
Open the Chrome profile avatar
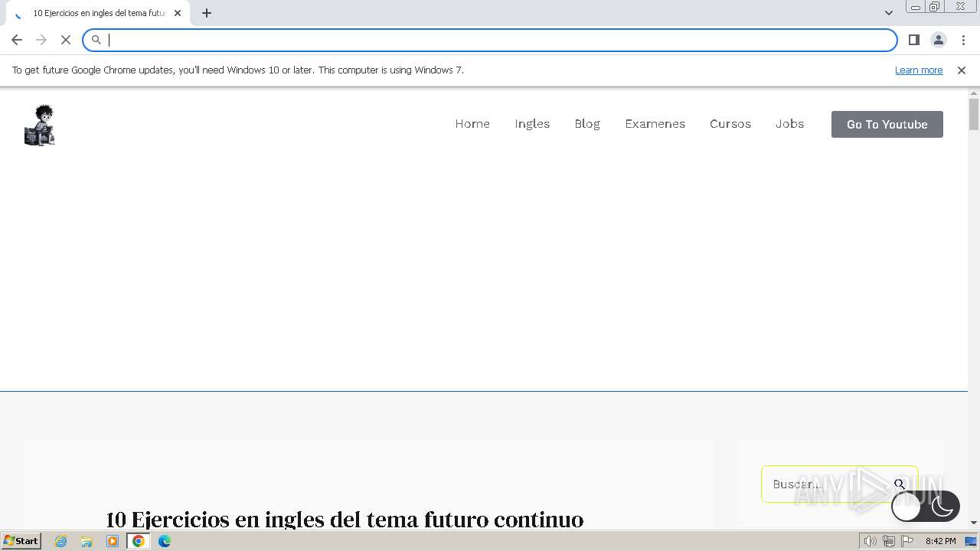(x=938, y=40)
